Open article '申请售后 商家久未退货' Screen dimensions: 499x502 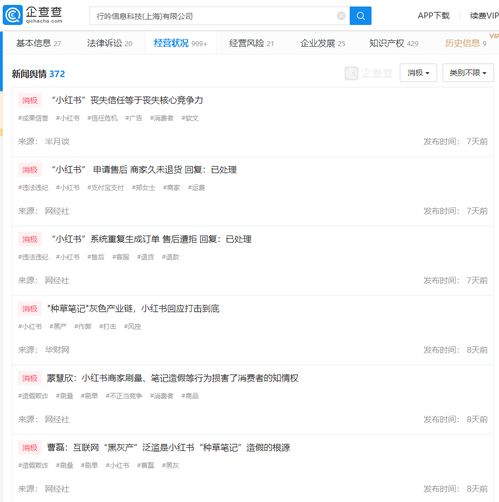click(x=144, y=170)
